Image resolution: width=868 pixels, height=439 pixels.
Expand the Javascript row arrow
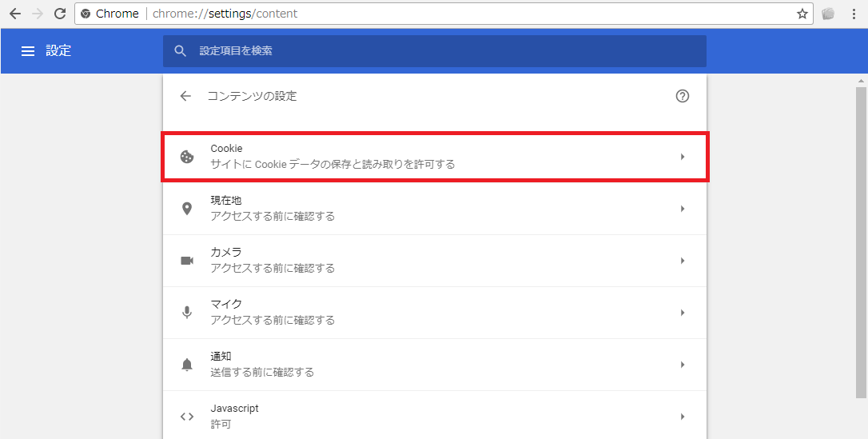683,417
